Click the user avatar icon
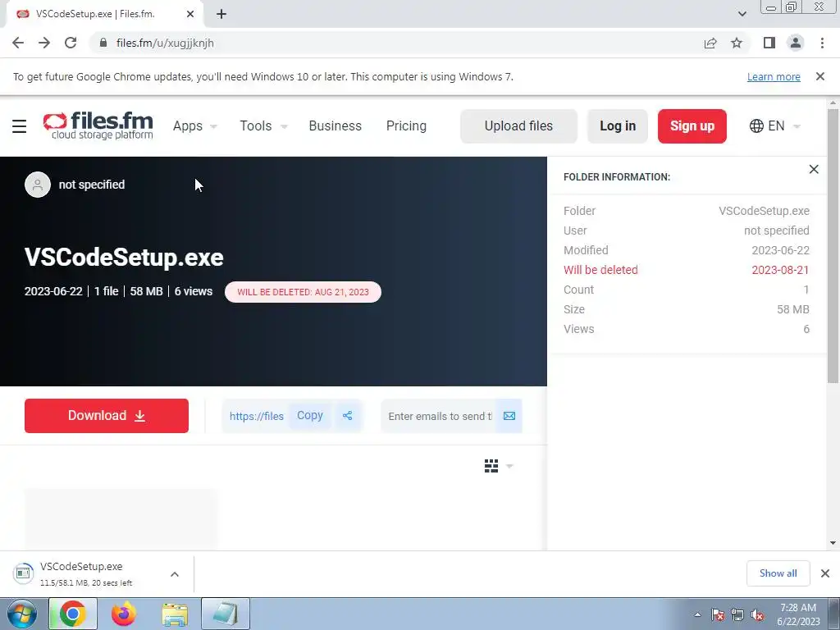 38,185
